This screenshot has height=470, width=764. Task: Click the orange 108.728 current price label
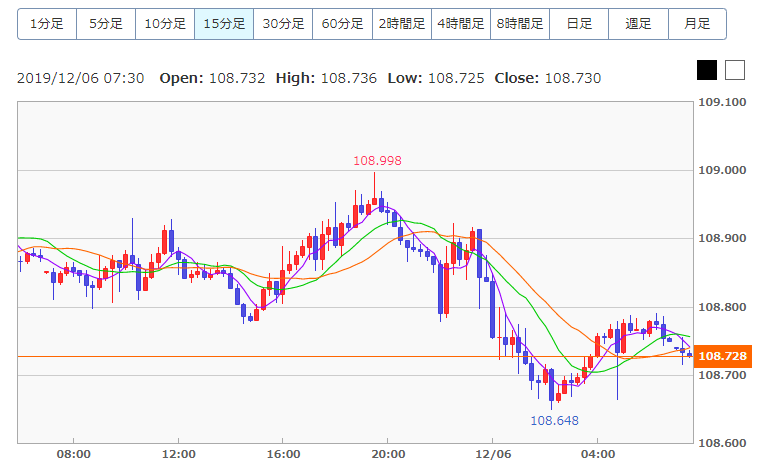click(723, 356)
